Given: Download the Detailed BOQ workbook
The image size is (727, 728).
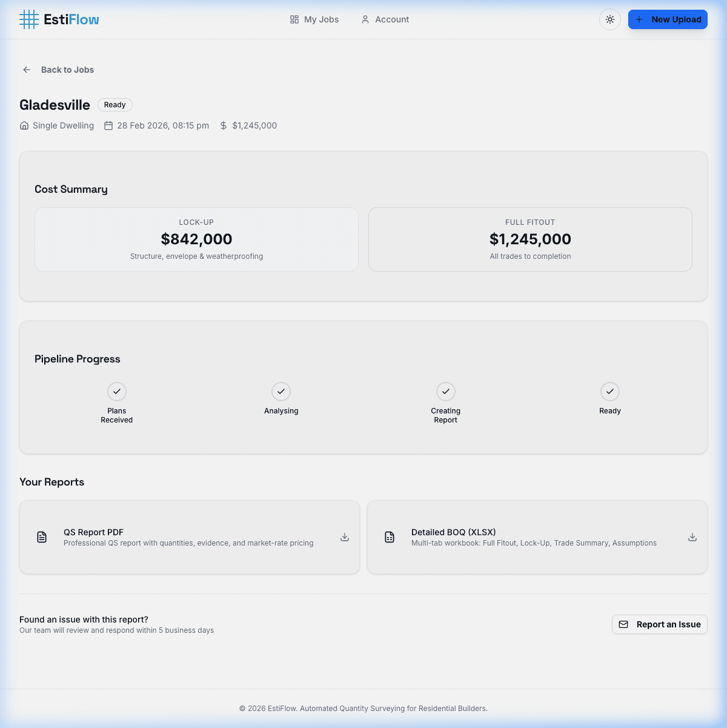Looking at the screenshot, I should tap(692, 537).
